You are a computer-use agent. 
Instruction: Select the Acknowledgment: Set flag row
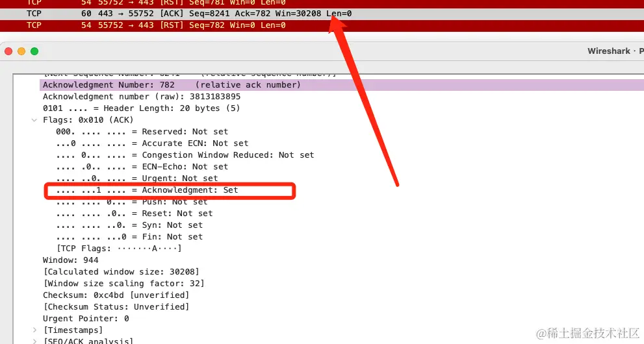coord(147,190)
